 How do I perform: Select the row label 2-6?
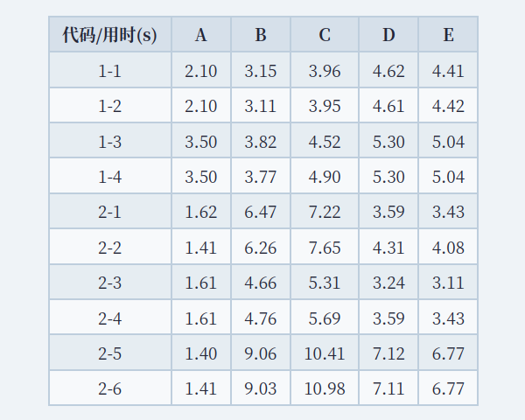(x=109, y=388)
